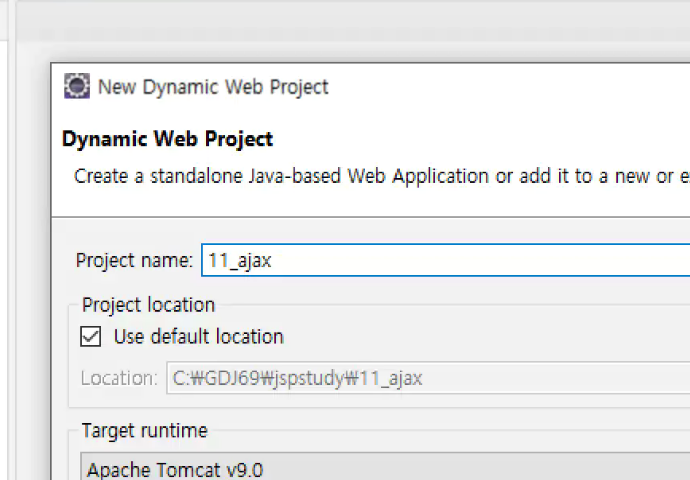Click the Project name input field
Viewport: 690px width, 480px height.
click(x=445, y=260)
